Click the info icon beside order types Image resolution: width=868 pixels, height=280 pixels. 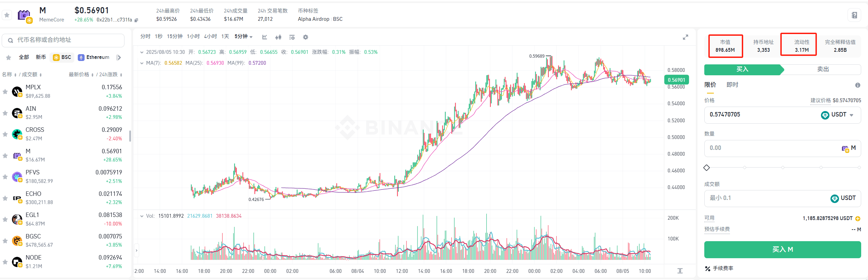pos(857,85)
